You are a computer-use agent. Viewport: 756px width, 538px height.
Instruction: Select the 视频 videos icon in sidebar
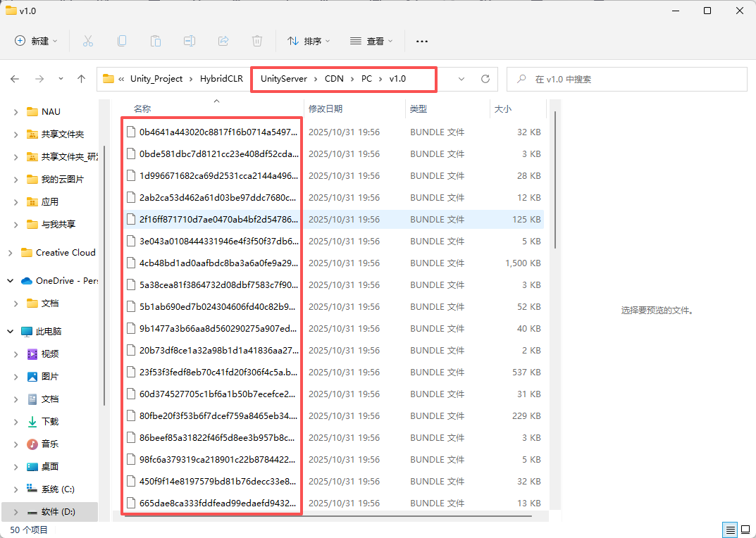(32, 354)
